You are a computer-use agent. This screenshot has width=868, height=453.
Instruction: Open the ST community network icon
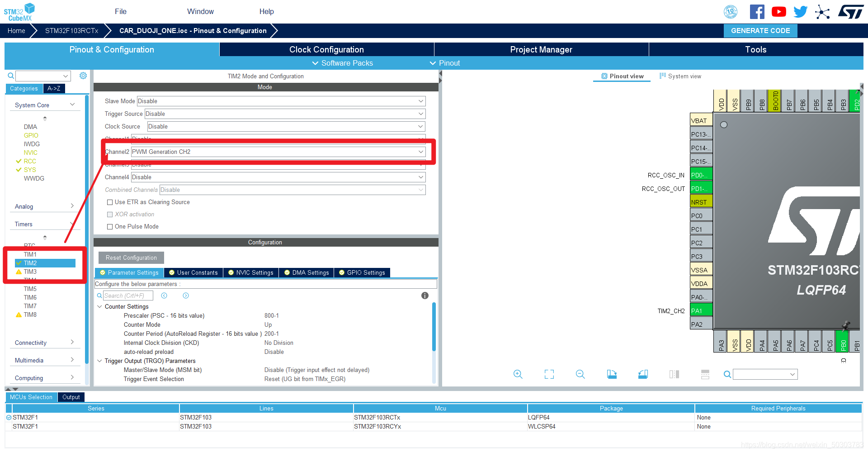(x=822, y=12)
